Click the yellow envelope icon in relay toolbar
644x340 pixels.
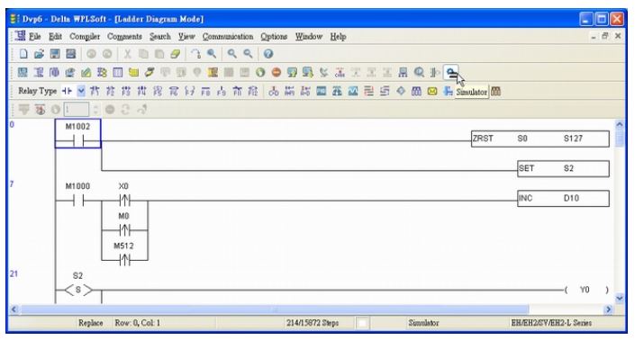point(432,91)
